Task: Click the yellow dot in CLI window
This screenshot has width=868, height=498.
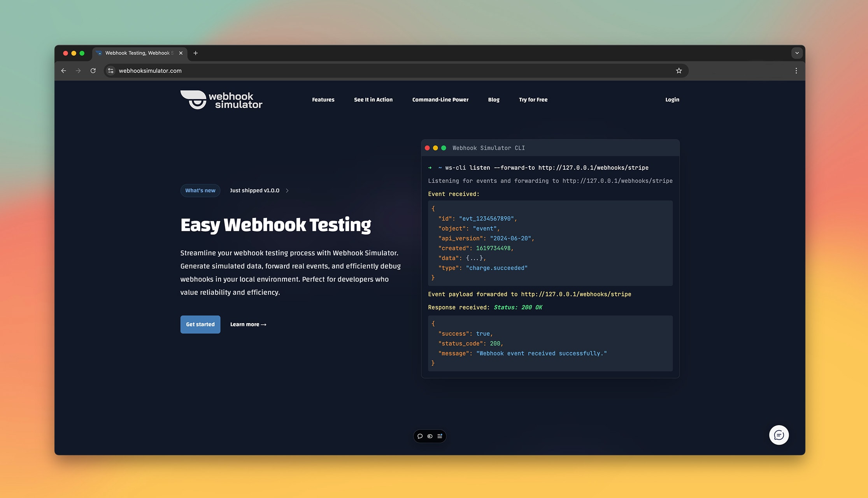Action: pyautogui.click(x=435, y=148)
